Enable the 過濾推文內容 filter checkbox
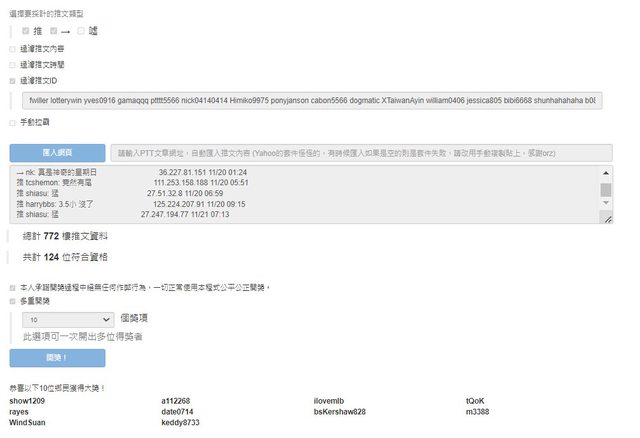 tap(12, 48)
